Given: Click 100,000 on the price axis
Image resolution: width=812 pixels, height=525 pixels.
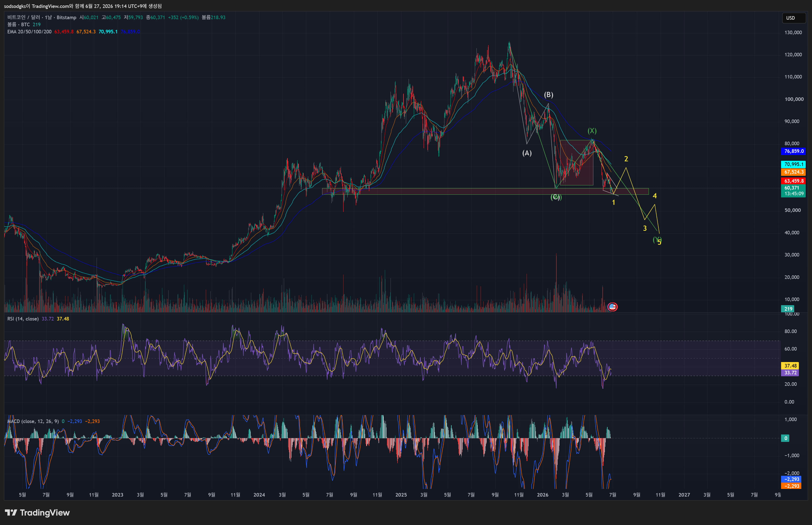Looking at the screenshot, I should pyautogui.click(x=794, y=99).
